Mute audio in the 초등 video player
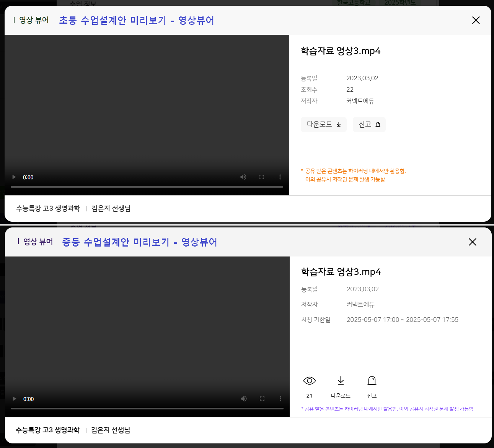This screenshot has width=494, height=448. click(243, 177)
